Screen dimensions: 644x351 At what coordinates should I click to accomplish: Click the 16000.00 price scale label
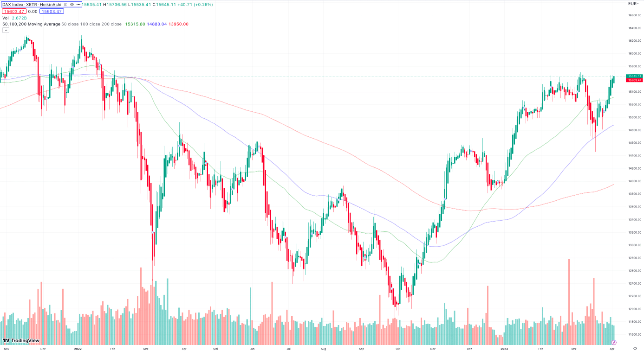634,53
